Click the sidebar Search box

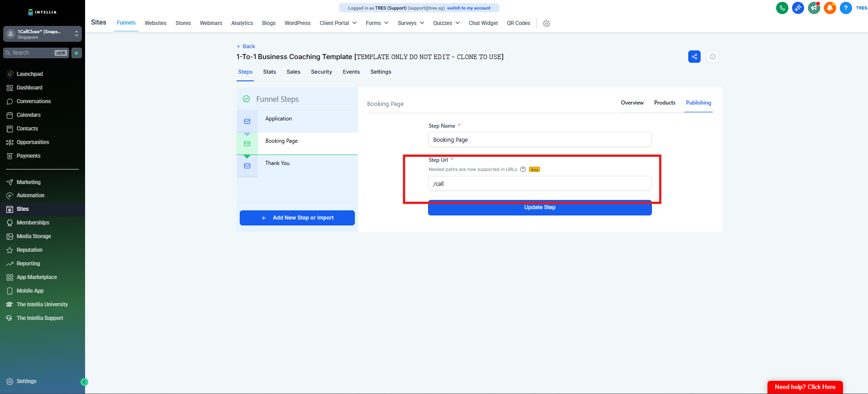tap(36, 53)
